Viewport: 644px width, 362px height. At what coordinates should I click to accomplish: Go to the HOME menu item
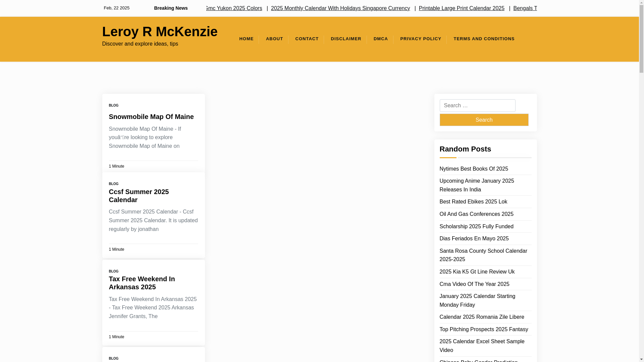pos(246,39)
